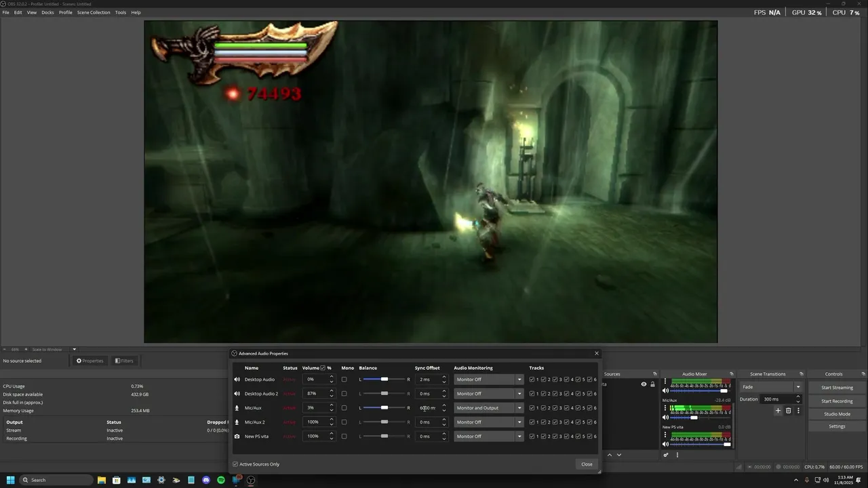Move source up arrow in Sources panel
Image resolution: width=868 pixels, height=488 pixels.
[x=610, y=455]
